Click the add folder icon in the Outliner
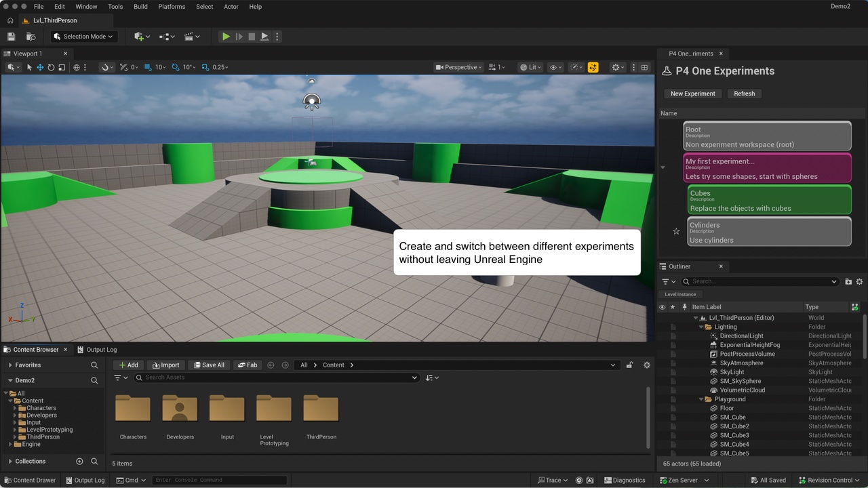The width and height of the screenshot is (868, 488). point(848,281)
